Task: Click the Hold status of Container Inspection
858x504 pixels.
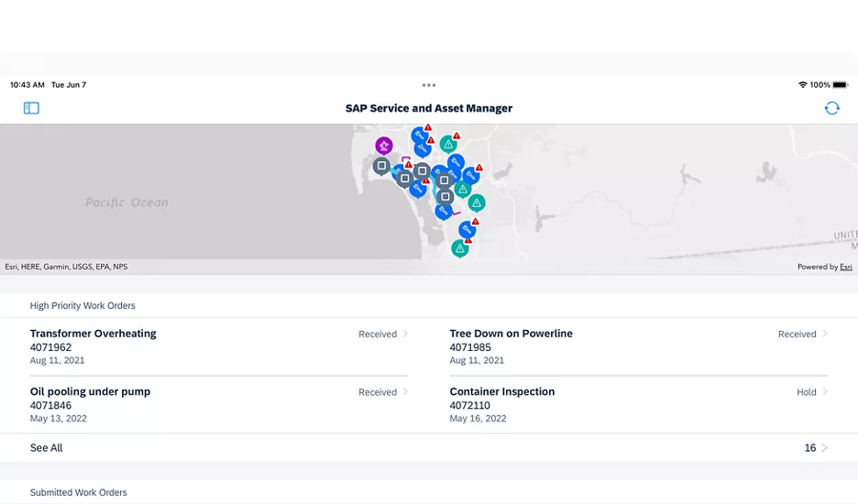Action: [807, 392]
